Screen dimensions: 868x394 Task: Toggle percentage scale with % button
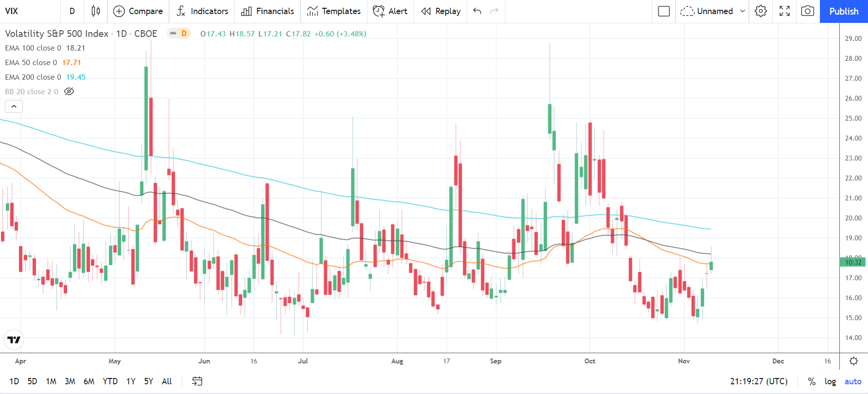coord(812,381)
